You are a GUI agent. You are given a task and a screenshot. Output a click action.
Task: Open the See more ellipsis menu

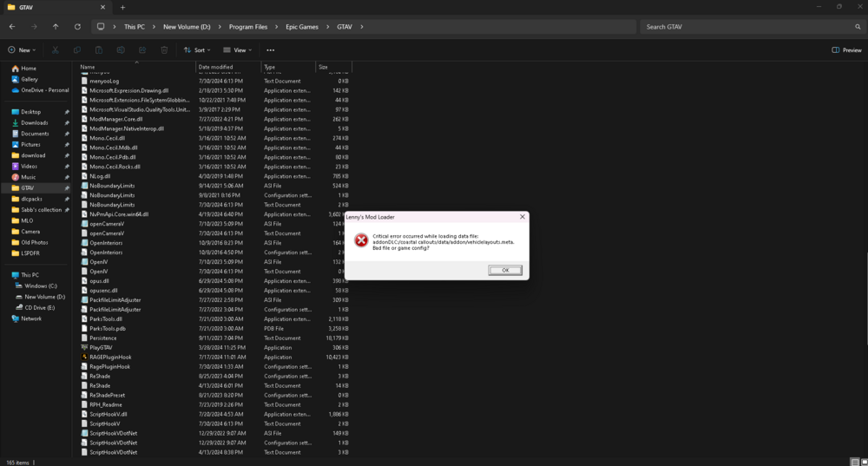tap(270, 49)
